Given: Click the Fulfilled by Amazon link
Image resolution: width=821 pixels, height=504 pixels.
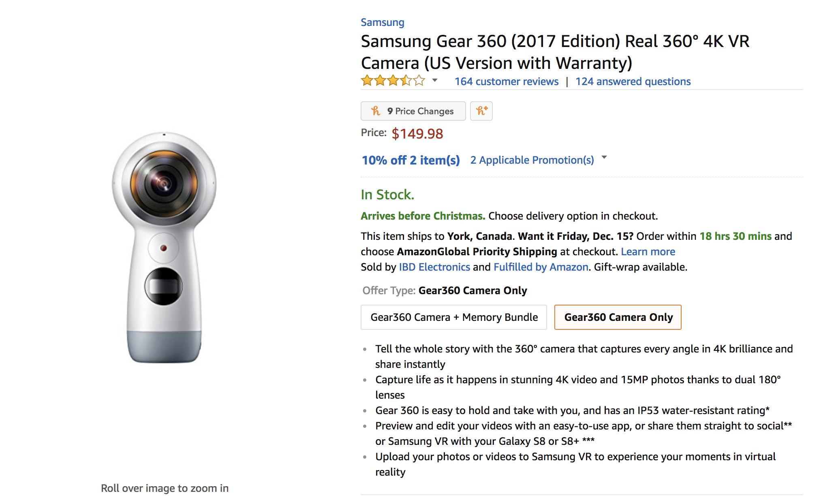Looking at the screenshot, I should click(x=541, y=267).
